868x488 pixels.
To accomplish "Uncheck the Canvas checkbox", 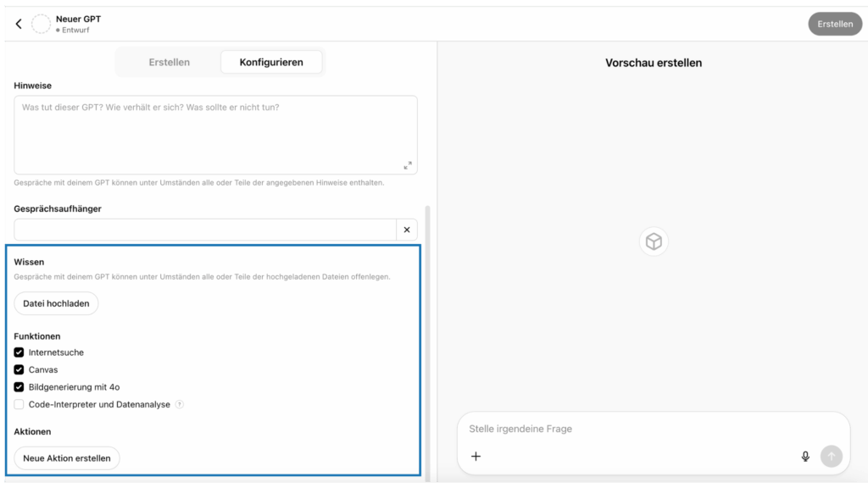I will [19, 369].
